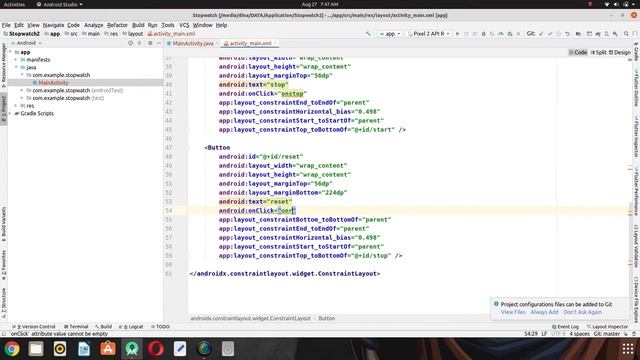Open the Logcat tool window
Screen dimensions: 640x360
(x=131, y=327)
